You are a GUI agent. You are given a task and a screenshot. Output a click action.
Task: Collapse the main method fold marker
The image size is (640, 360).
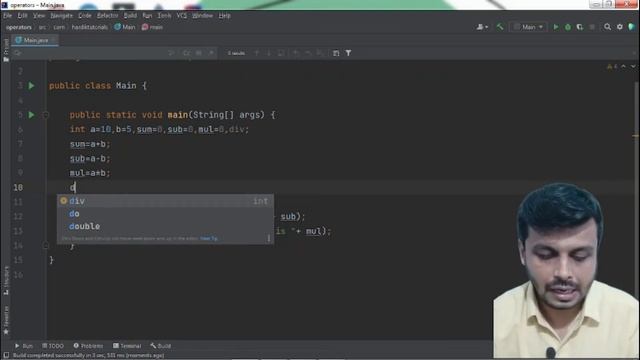click(x=46, y=115)
